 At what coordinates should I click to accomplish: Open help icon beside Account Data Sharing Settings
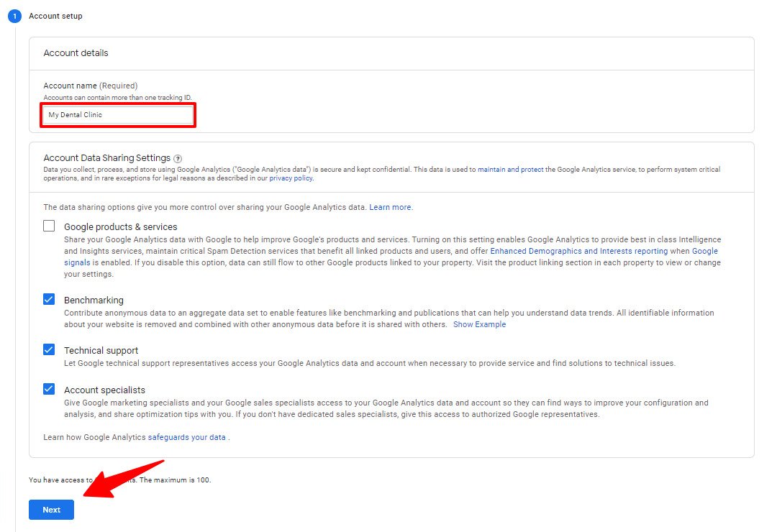click(x=178, y=159)
